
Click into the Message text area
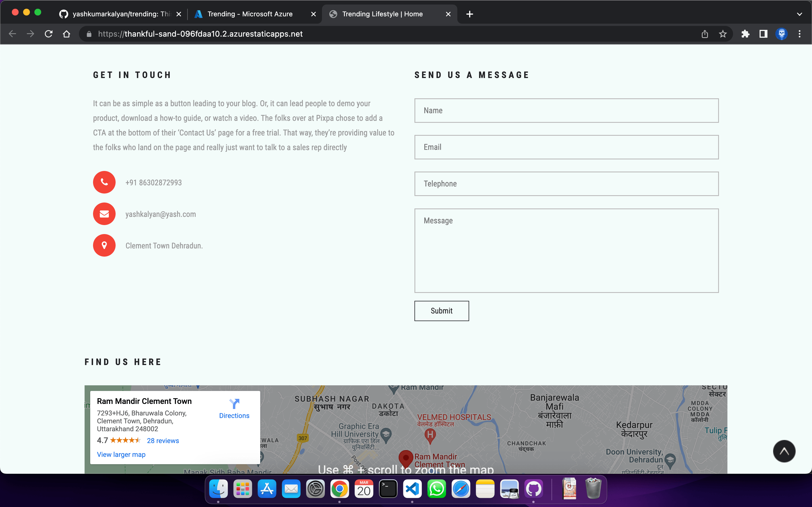(566, 250)
